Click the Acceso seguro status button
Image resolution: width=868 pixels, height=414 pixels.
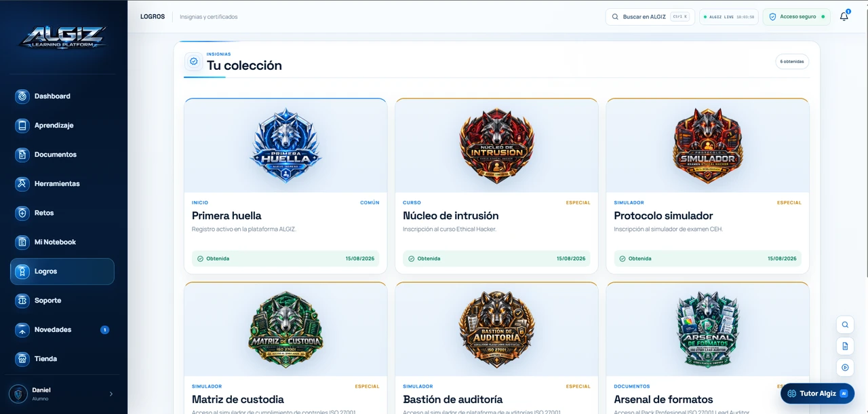[x=796, y=17]
